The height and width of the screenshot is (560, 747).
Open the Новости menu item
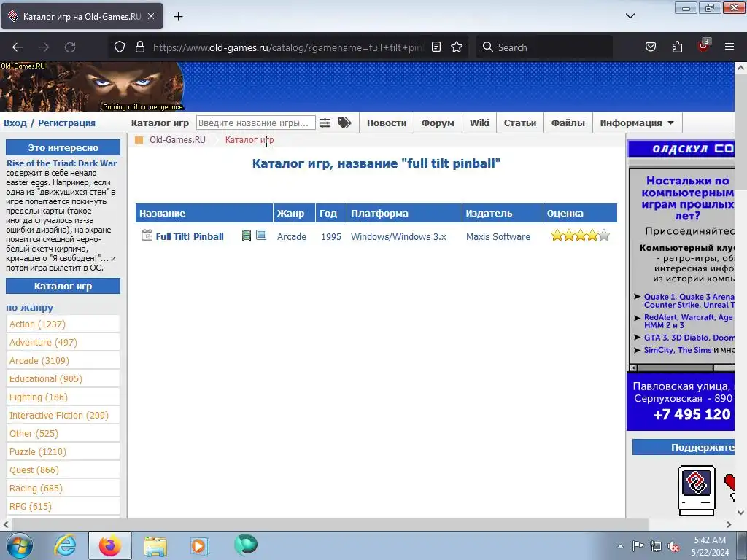(387, 122)
